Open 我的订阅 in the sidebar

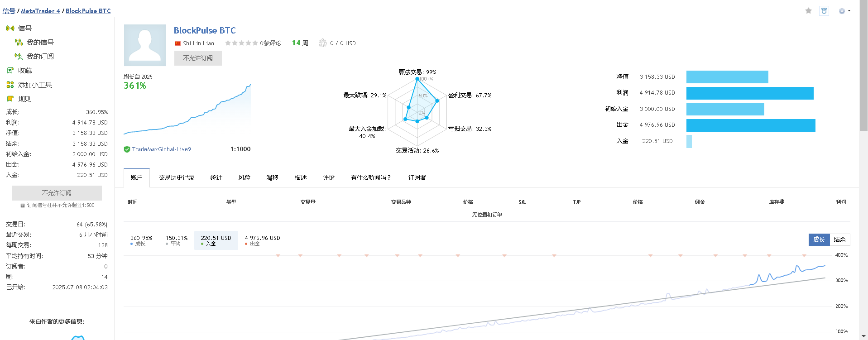(40, 56)
